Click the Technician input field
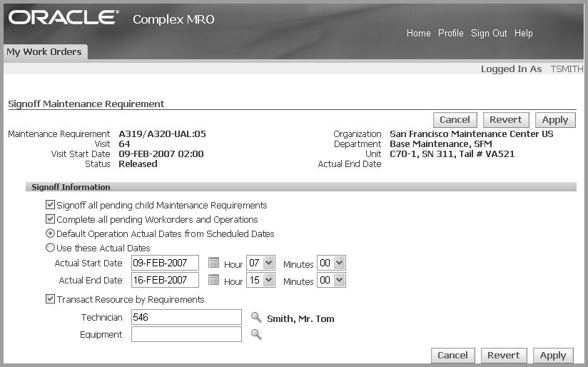 click(186, 317)
